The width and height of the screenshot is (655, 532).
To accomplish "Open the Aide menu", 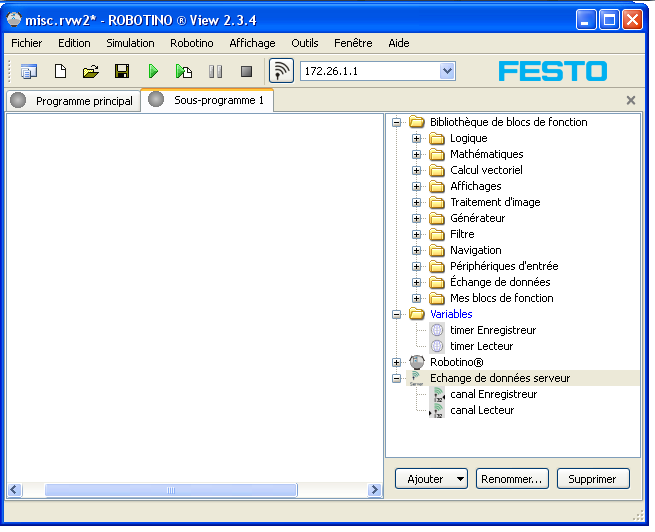I will click(x=399, y=43).
